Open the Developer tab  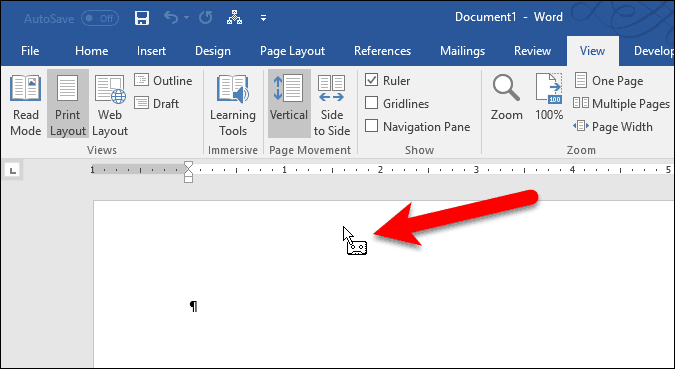click(654, 51)
